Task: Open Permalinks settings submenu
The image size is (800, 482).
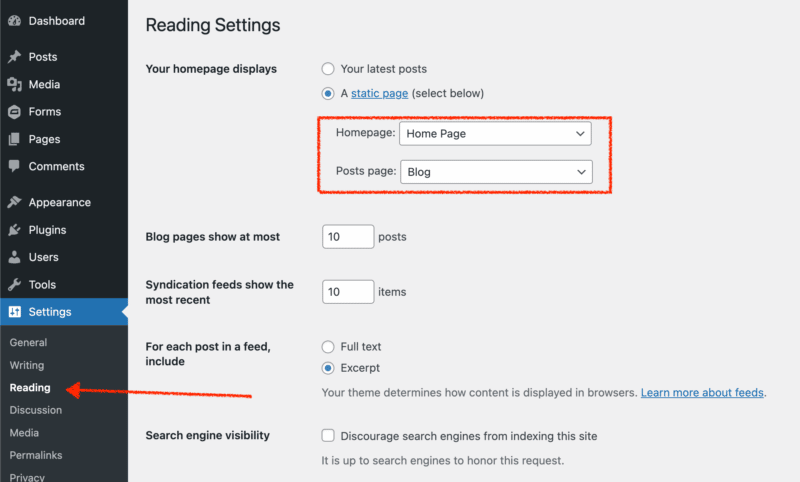Action: click(35, 455)
